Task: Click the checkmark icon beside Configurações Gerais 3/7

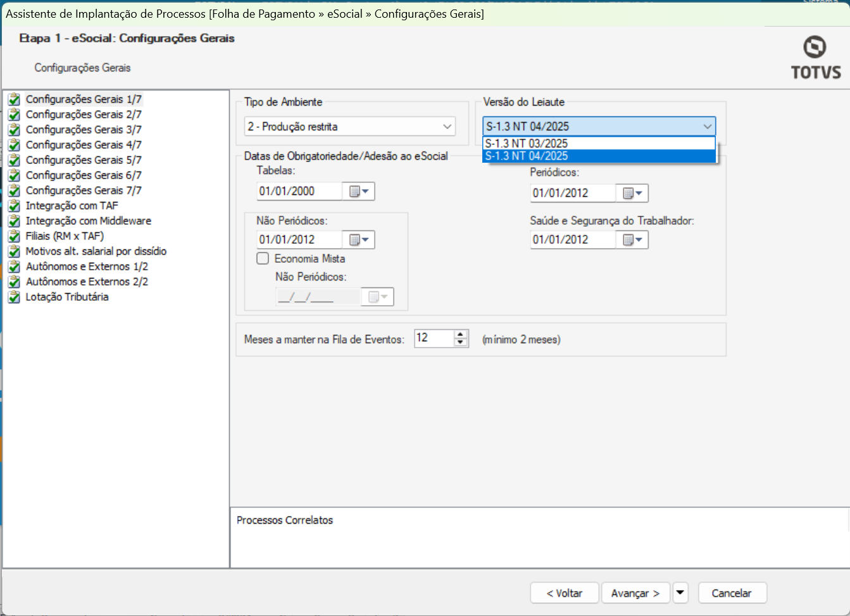Action: [14, 130]
